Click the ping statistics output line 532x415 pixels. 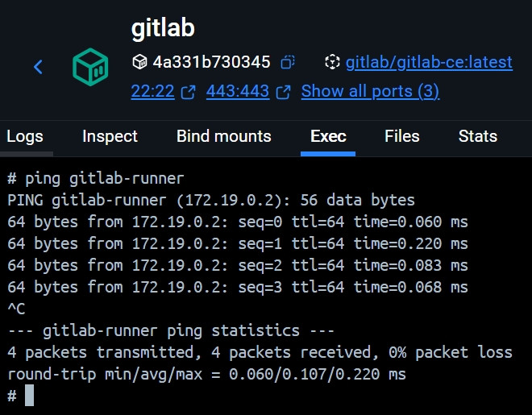[x=171, y=331]
